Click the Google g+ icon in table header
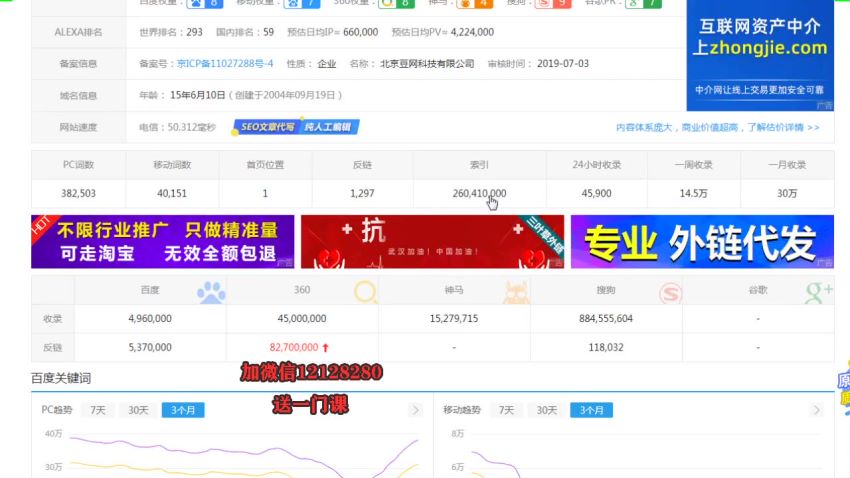Screen dimensions: 850x478 click(x=818, y=292)
